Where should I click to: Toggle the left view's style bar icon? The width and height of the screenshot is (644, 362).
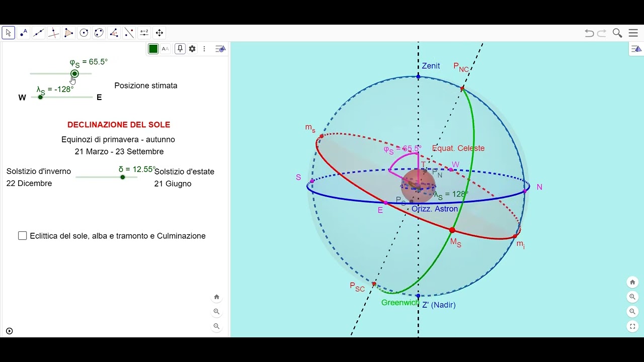tap(220, 49)
